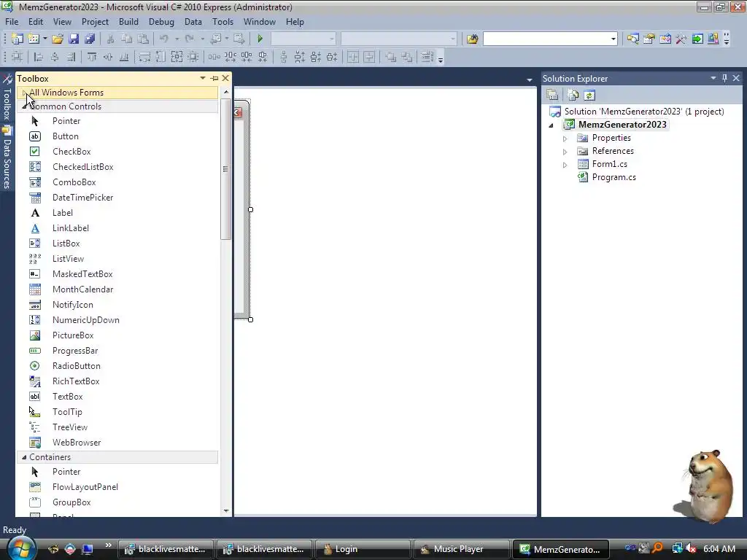747x560 pixels.
Task: Click the Align Lefts layout icon
Action: click(x=39, y=57)
